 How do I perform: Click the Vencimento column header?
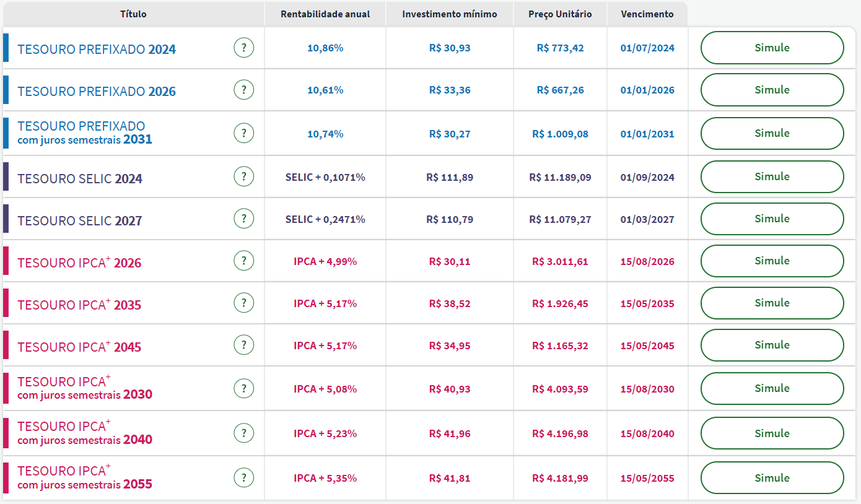pyautogui.click(x=647, y=14)
